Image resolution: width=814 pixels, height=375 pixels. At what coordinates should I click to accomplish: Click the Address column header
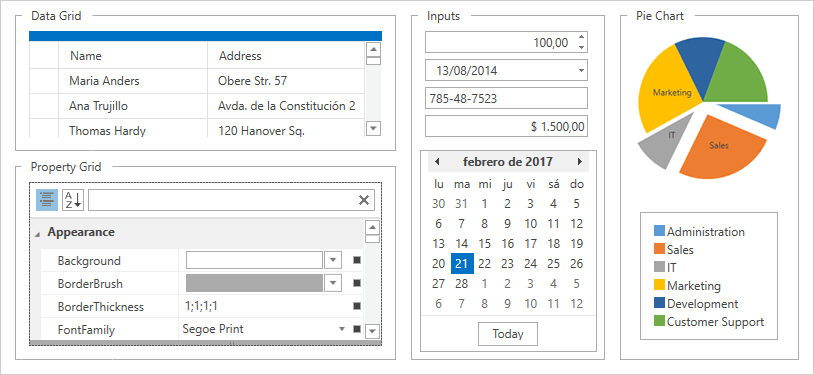[x=286, y=55]
